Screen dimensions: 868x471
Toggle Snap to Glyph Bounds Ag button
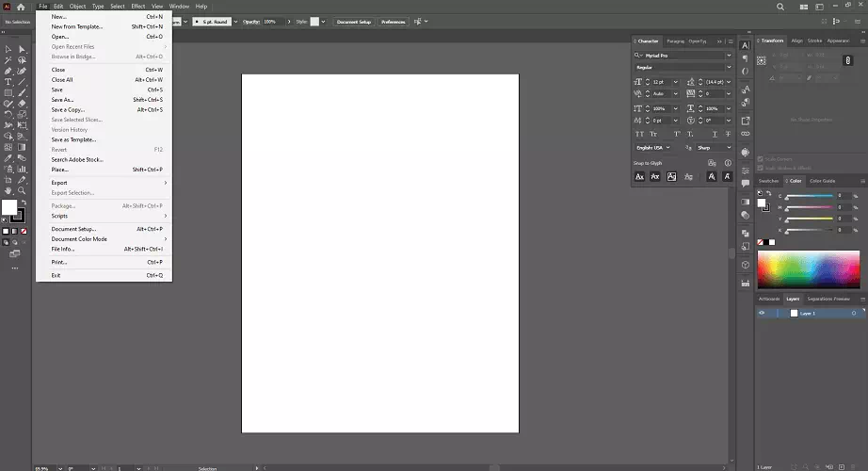click(x=671, y=177)
